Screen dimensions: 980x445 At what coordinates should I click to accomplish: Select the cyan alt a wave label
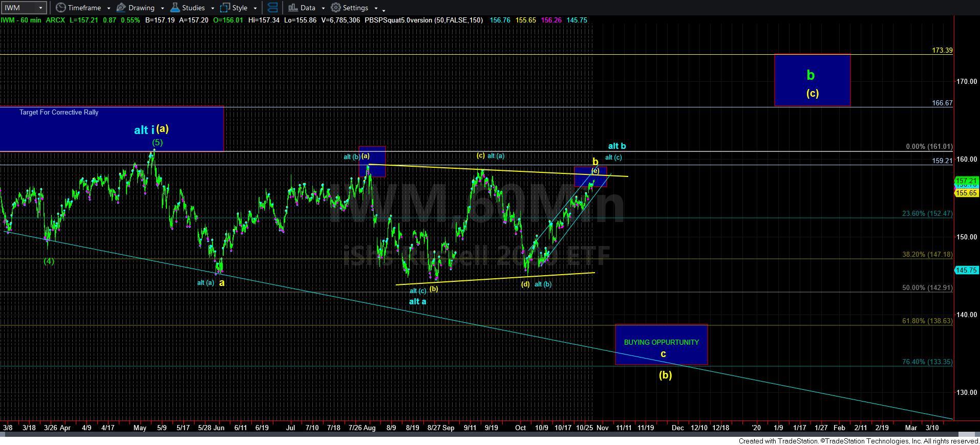click(x=417, y=301)
